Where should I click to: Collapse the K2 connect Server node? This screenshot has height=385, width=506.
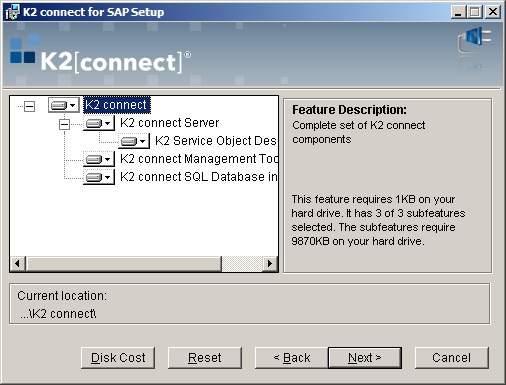(64, 124)
